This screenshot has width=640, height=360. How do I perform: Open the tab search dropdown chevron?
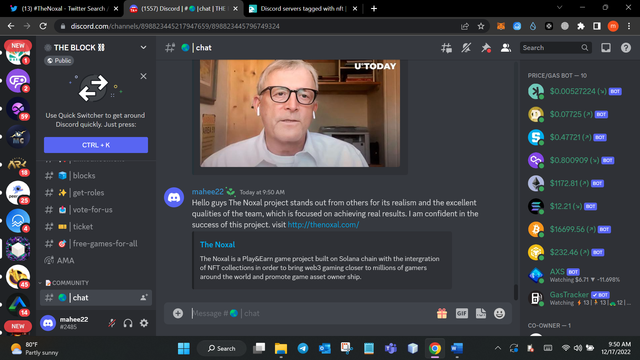click(x=560, y=7)
